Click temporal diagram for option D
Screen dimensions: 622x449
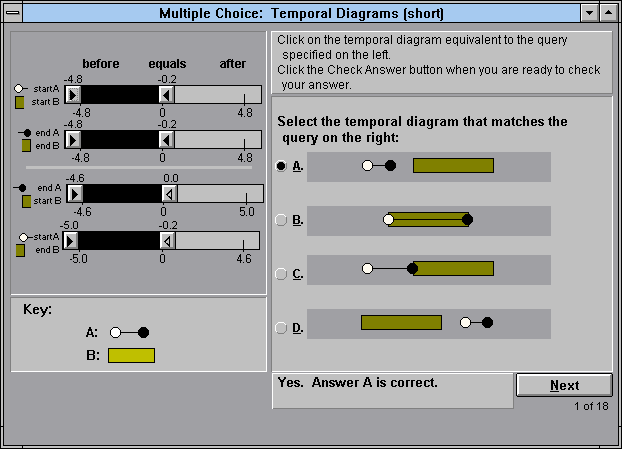pyautogui.click(x=429, y=324)
